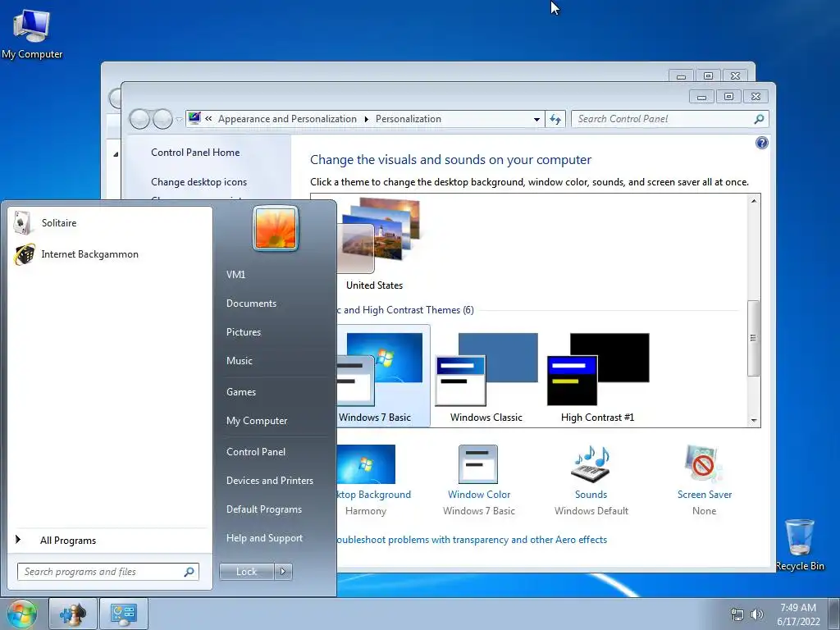This screenshot has width=840, height=630.
Task: Click the Refresh button beside the address bar
Action: pyautogui.click(x=555, y=119)
